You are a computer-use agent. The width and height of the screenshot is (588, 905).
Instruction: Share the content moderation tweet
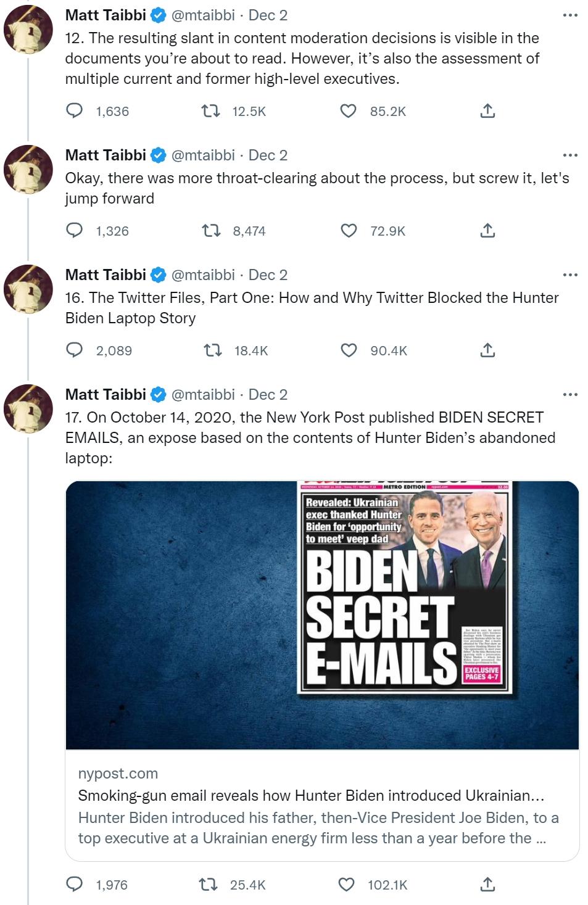[488, 112]
